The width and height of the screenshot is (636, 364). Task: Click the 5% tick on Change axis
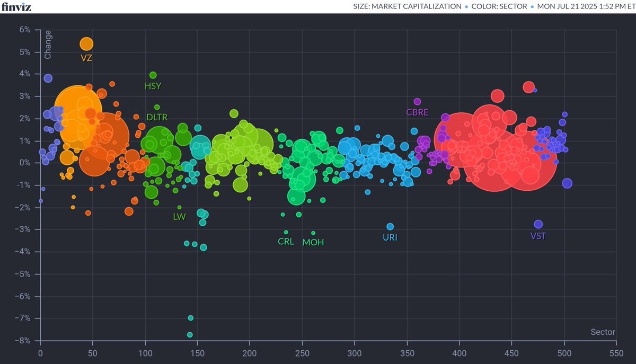click(25, 52)
